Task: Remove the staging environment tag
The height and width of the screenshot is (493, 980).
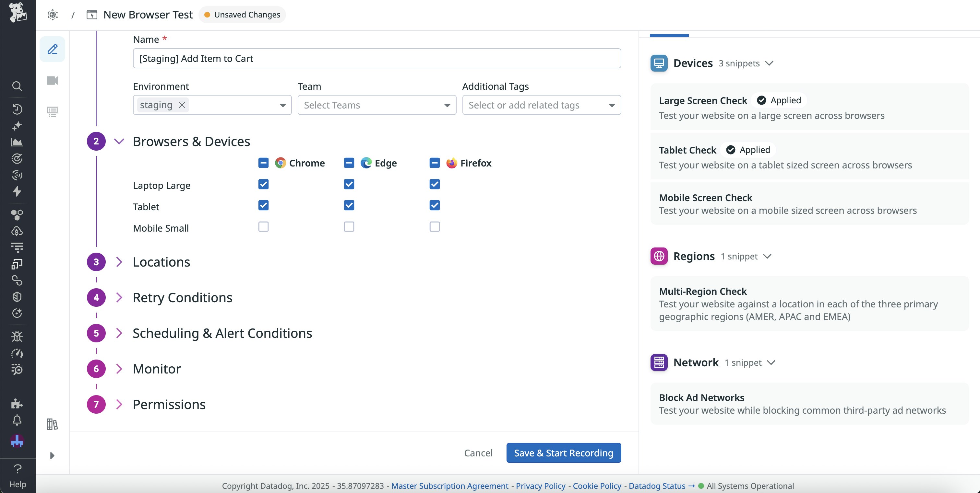Action: [x=182, y=105]
